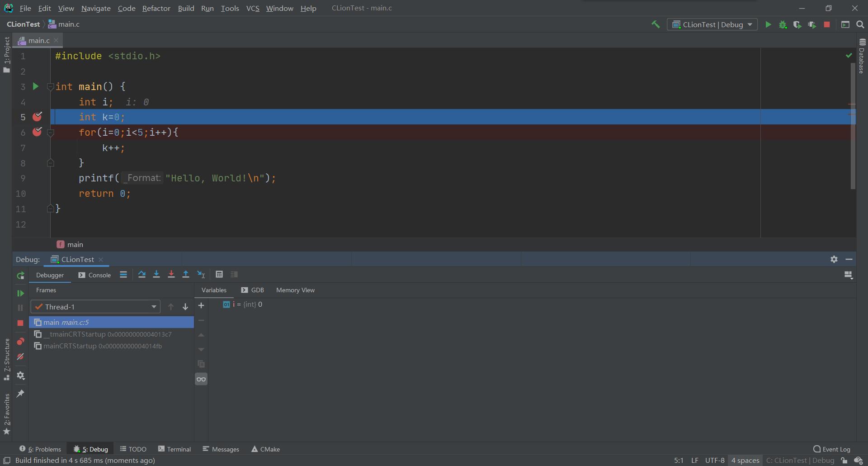Click the Step Out icon

(185, 275)
